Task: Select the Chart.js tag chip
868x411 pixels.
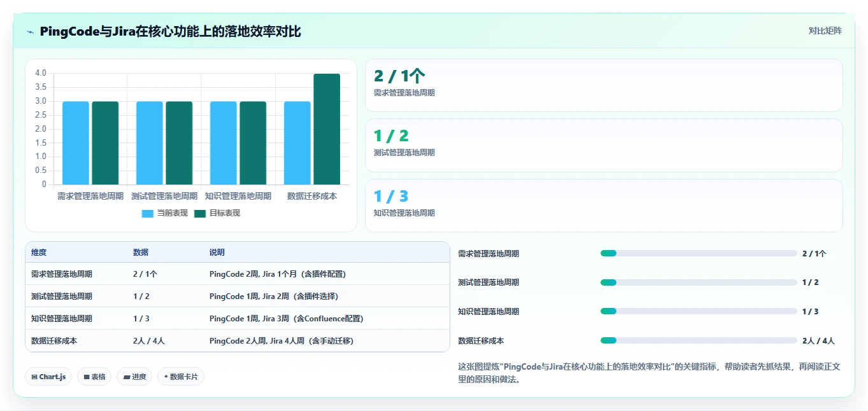Action: [48, 377]
